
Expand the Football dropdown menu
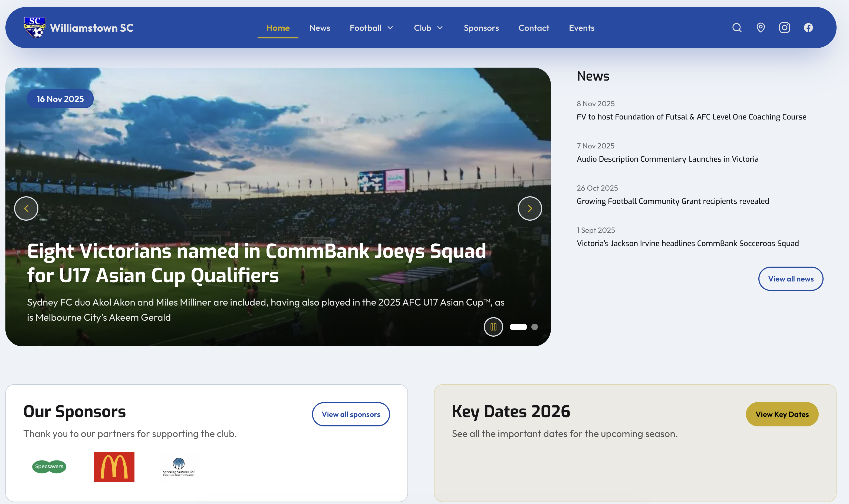pos(371,28)
